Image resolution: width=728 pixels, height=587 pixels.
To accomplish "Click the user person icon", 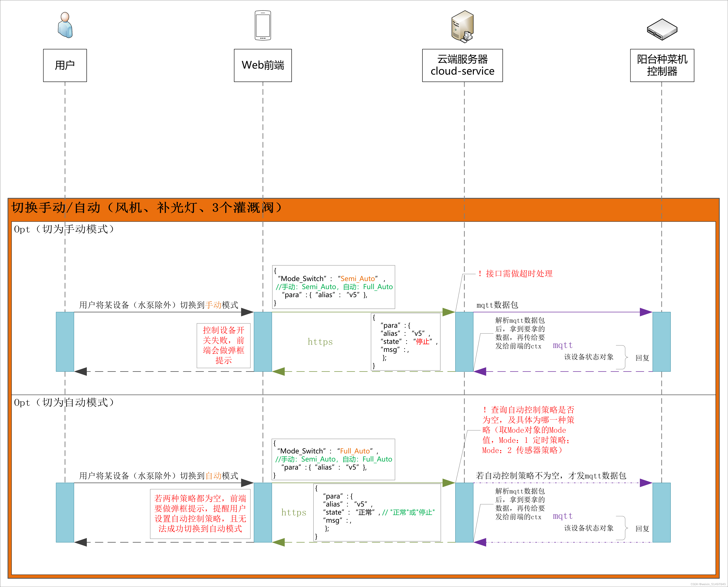I will pos(65,25).
